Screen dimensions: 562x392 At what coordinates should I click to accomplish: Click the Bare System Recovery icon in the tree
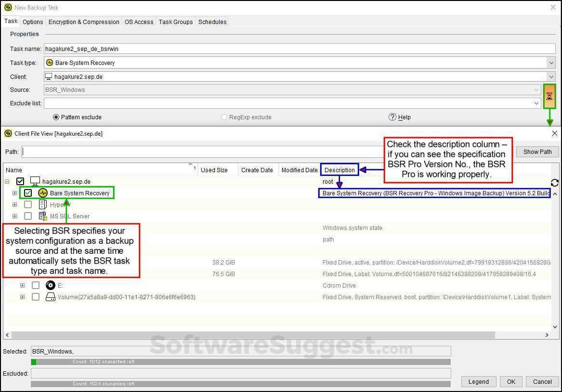coord(43,193)
